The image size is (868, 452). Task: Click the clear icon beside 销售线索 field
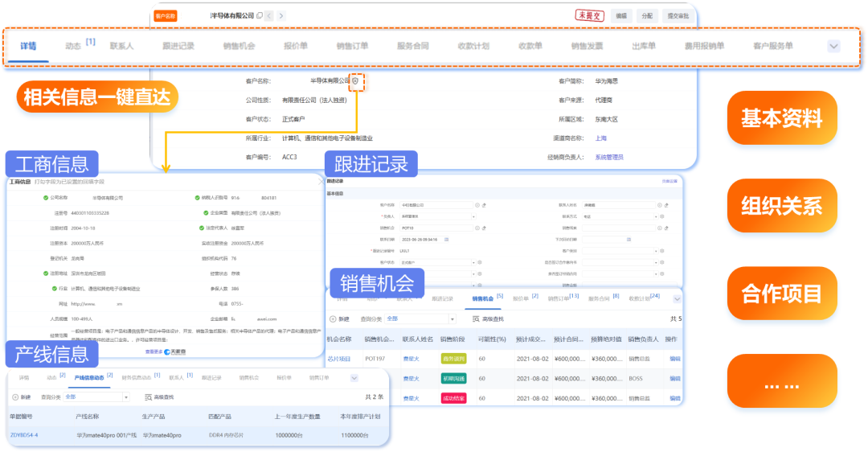click(666, 228)
